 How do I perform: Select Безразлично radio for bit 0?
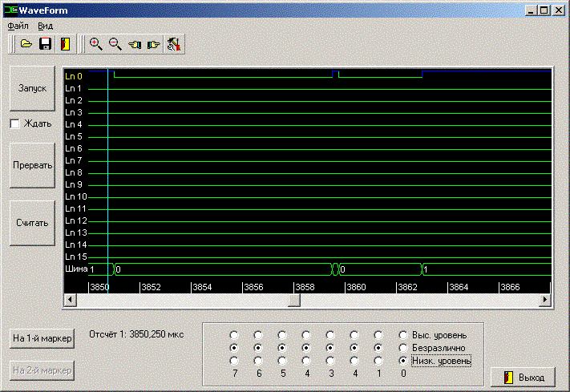point(403,348)
